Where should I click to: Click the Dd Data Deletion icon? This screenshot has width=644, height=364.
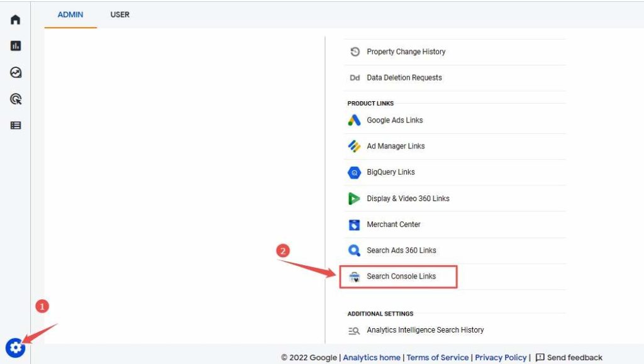click(355, 77)
